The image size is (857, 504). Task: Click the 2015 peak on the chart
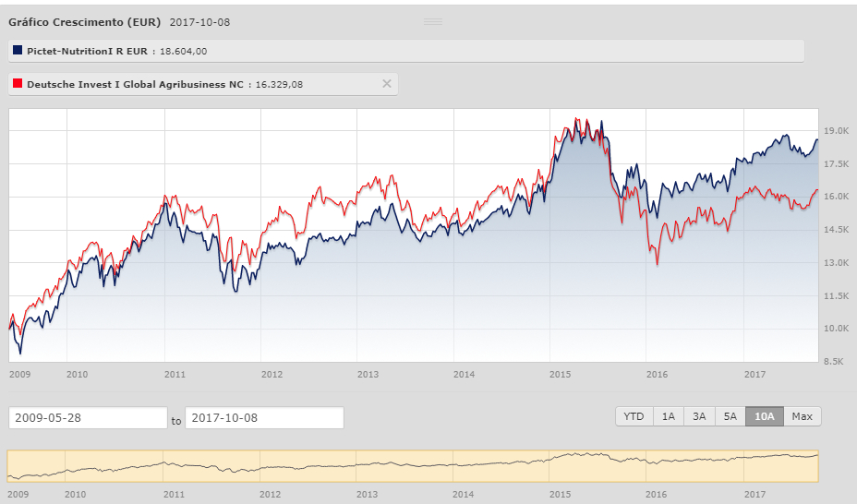tap(577, 120)
